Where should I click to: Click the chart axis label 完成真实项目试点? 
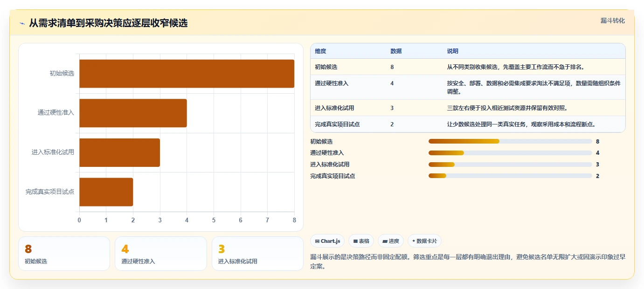click(50, 192)
